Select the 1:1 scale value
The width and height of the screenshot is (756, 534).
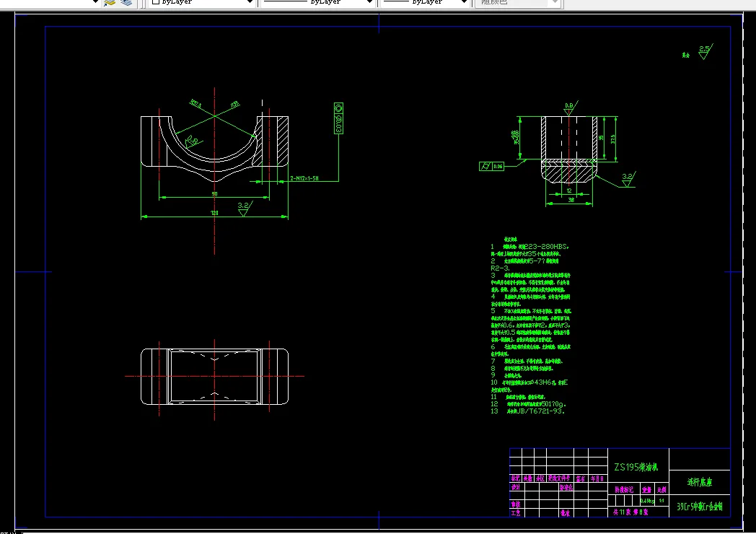(661, 501)
